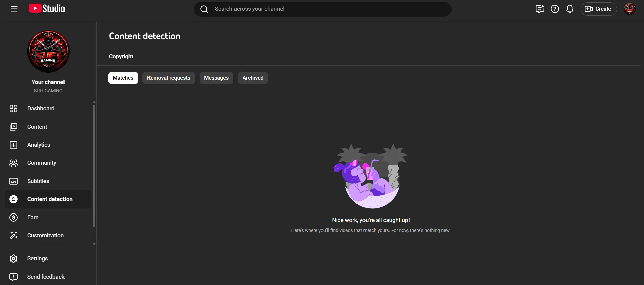Select the Copyright tab
Image resolution: width=644 pixels, height=285 pixels.
point(121,56)
